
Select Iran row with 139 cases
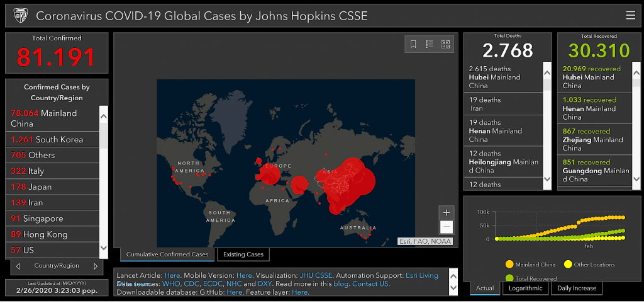tap(52, 203)
